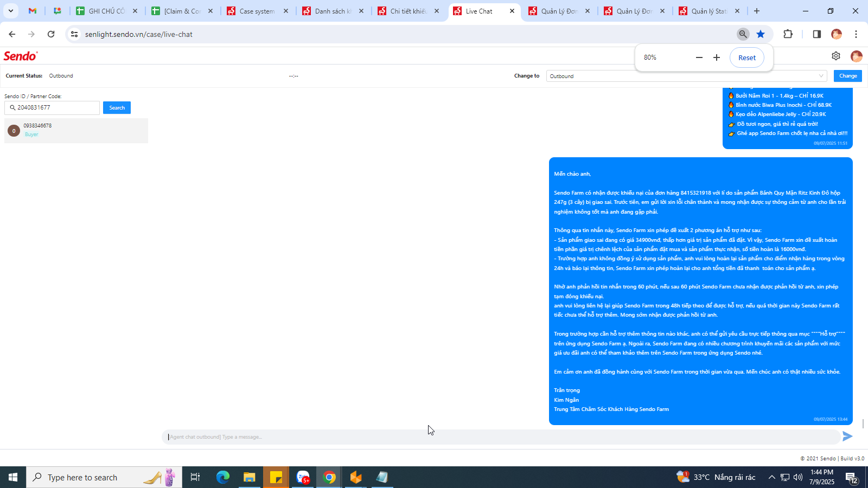The height and width of the screenshot is (488, 868).
Task: Open the weather widget showing 33°C
Action: [x=716, y=477]
